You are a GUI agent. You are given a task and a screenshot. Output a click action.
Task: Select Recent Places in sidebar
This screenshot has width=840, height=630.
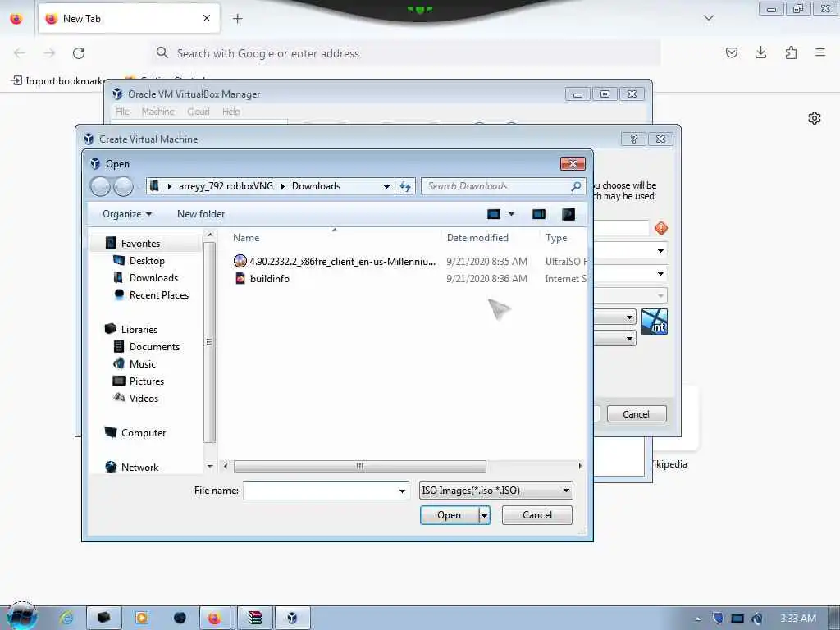pyautogui.click(x=159, y=295)
